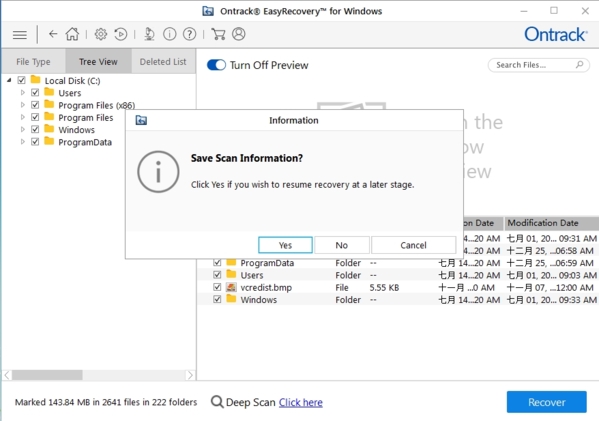The width and height of the screenshot is (599, 421).
Task: Click the resume recovery icon
Action: tap(121, 34)
